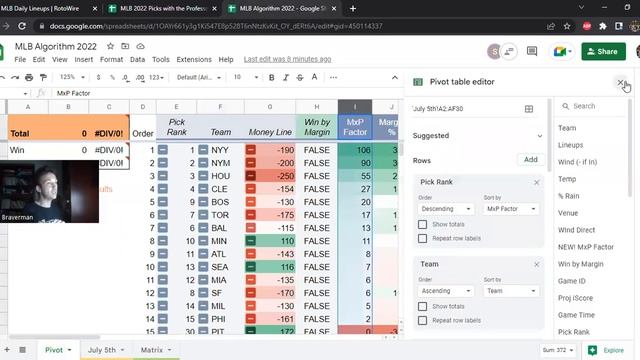This screenshot has width=640, height=360.
Task: Open the text color picker
Action: pos(314,77)
